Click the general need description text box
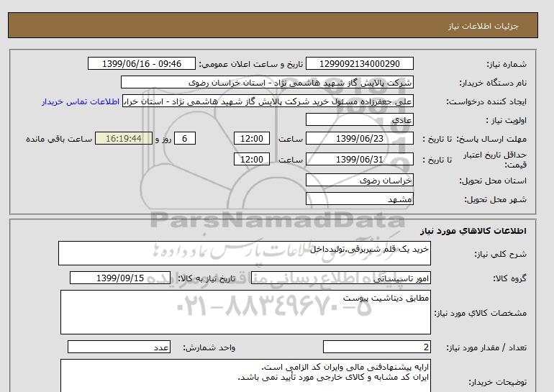 pyautogui.click(x=245, y=253)
